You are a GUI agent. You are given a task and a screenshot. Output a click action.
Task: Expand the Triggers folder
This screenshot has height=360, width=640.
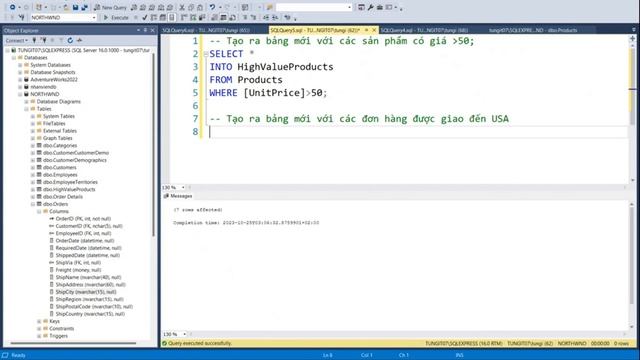39,336
